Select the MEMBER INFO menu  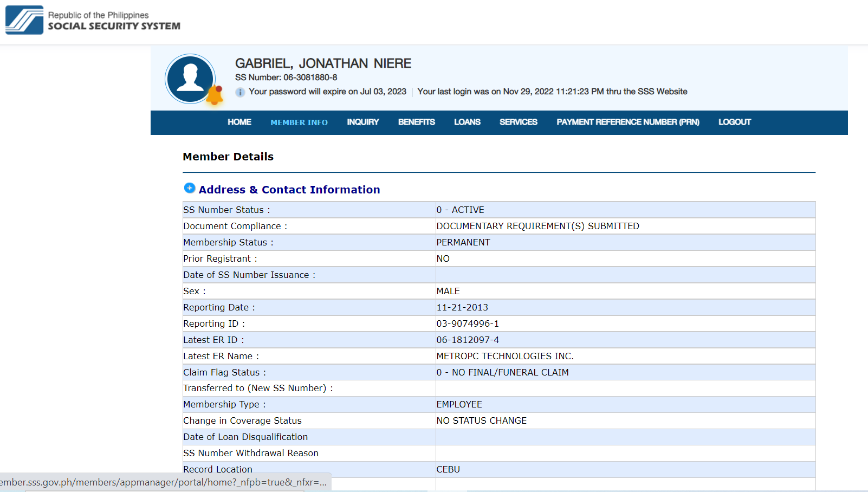coord(299,122)
